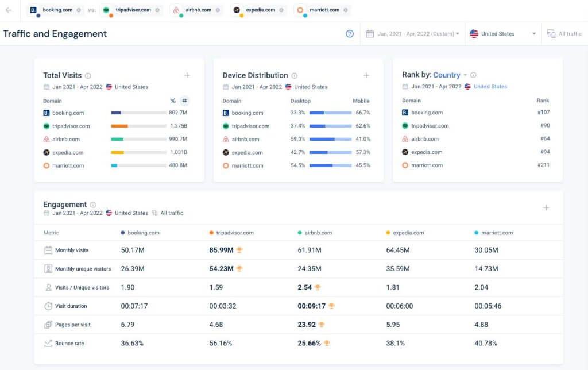The image size is (588, 370).
Task: Click the 59.0% desktop share for airbnb.com
Action: coord(298,139)
